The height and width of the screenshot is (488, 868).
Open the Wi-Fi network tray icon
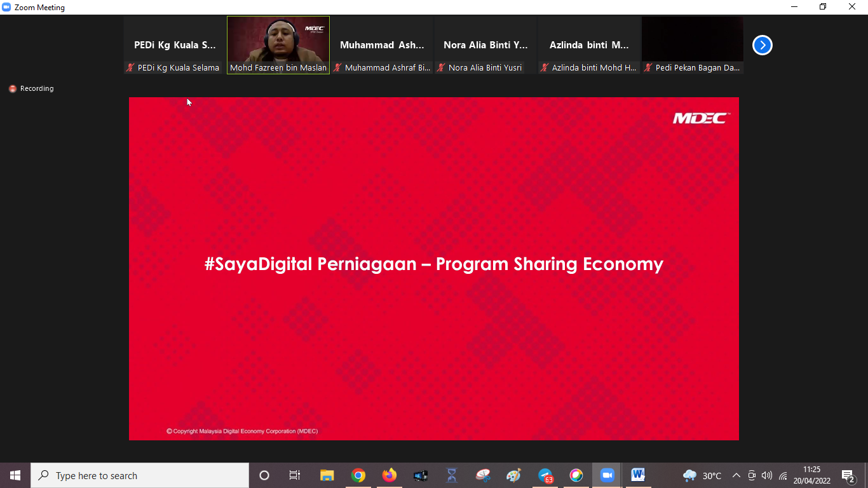coord(783,475)
